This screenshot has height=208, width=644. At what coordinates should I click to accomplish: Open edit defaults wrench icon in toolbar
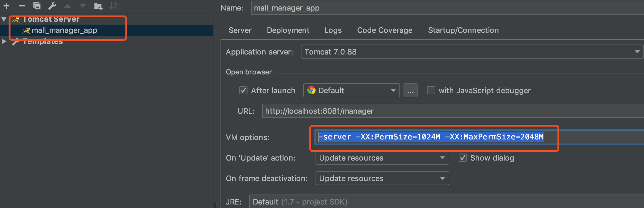pos(52,6)
